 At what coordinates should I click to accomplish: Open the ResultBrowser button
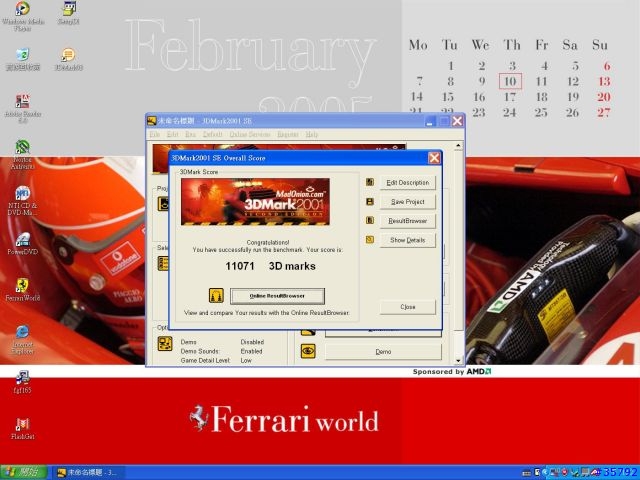(x=407, y=221)
